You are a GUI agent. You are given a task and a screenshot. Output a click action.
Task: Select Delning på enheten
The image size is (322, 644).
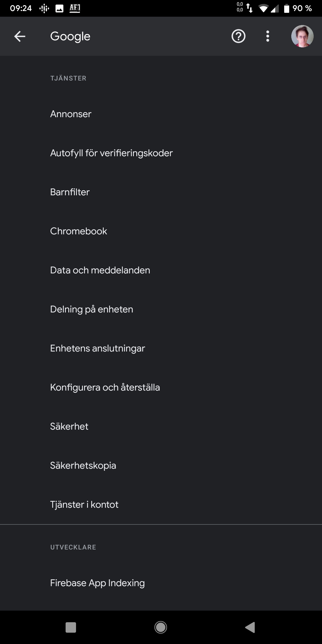point(161,309)
